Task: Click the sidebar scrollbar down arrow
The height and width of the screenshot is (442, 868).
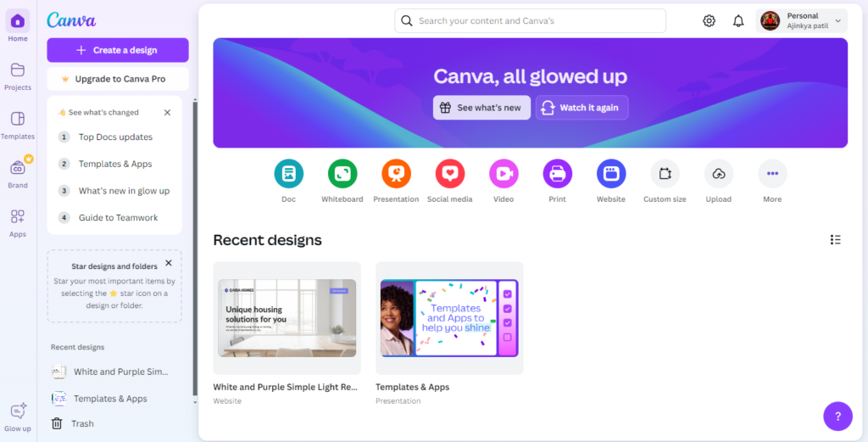Action: pos(194,402)
